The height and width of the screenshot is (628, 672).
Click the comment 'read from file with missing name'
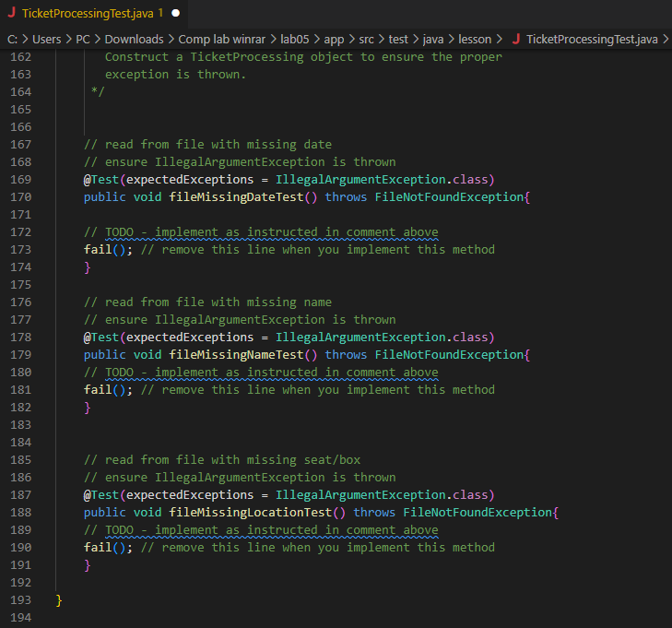tap(207, 302)
